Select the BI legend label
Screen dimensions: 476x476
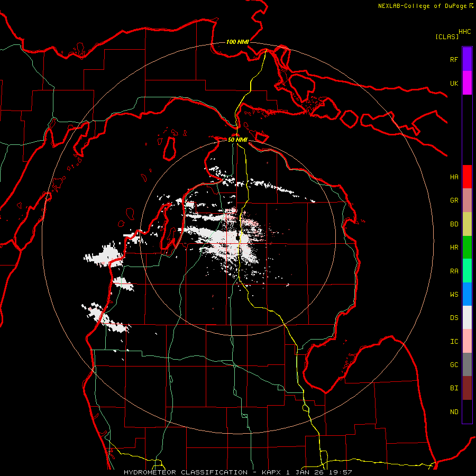pos(454,388)
